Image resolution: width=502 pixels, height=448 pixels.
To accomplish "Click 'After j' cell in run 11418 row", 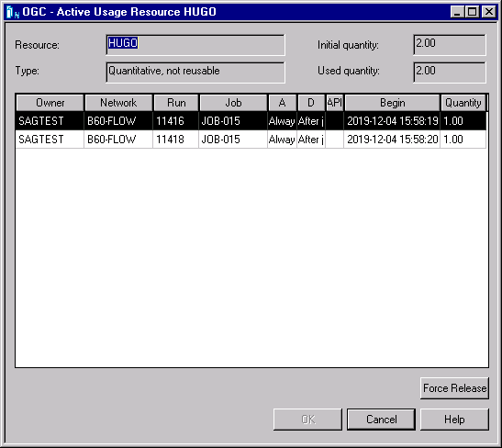I will [311, 140].
